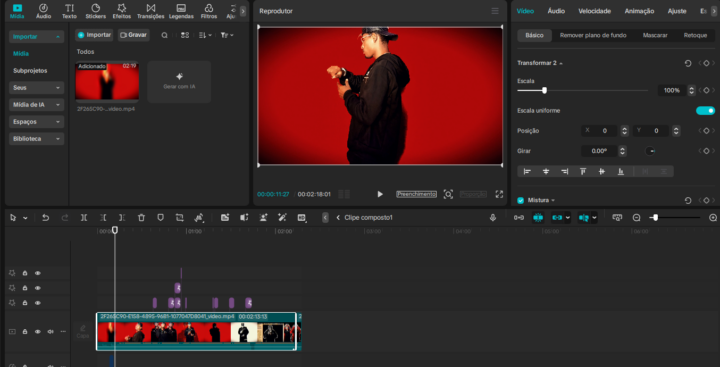Open the Stickers tab
This screenshot has width=720, height=367.
click(x=96, y=11)
